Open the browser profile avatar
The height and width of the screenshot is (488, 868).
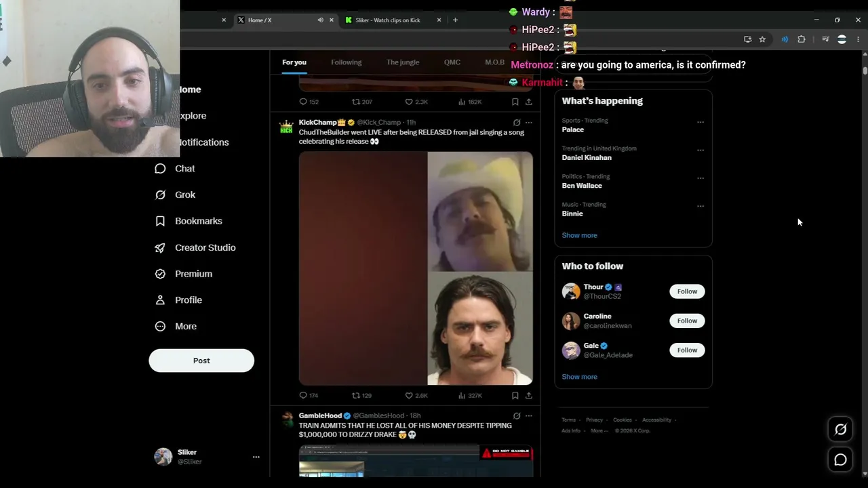pos(842,39)
